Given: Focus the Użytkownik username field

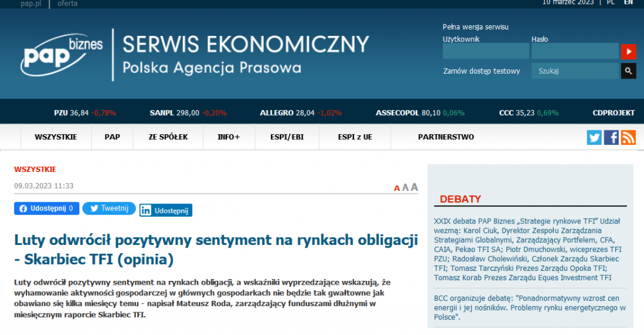Looking at the screenshot, I should pos(486,52).
